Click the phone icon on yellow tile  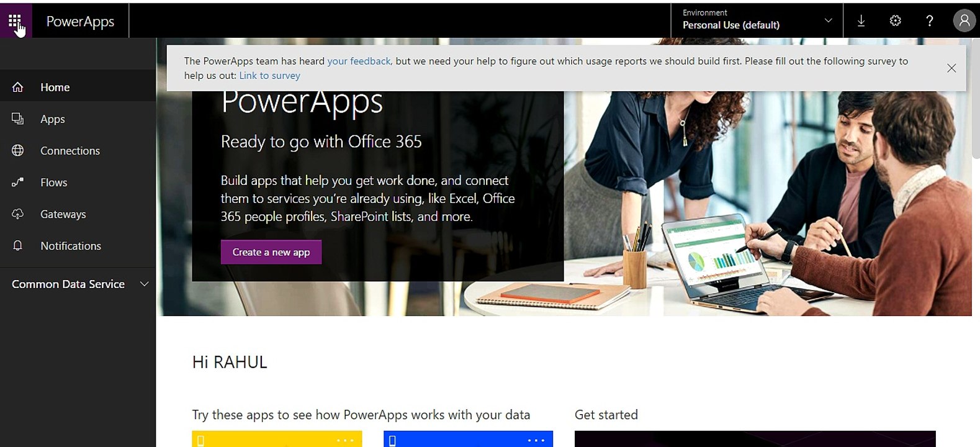pos(200,441)
